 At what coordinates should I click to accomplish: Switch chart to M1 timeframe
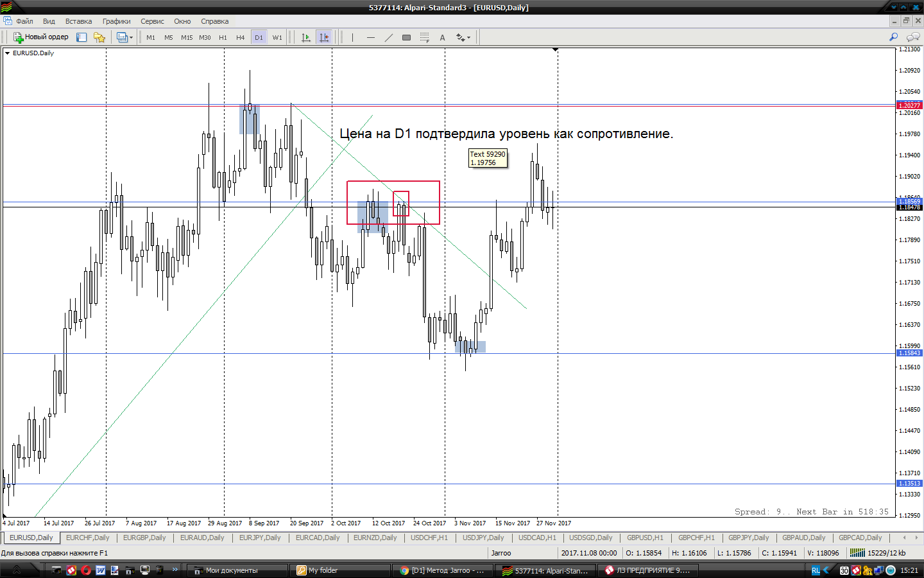coord(151,37)
